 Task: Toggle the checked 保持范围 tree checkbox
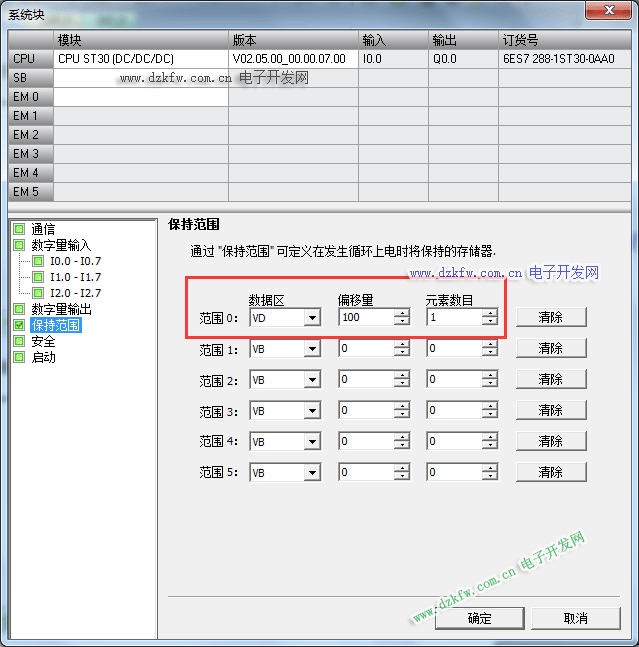tap(19, 325)
